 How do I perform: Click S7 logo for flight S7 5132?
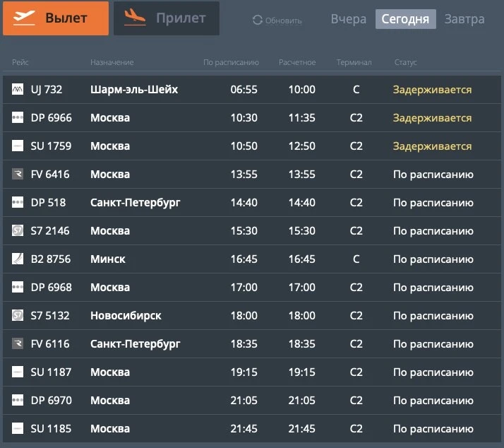click(18, 316)
